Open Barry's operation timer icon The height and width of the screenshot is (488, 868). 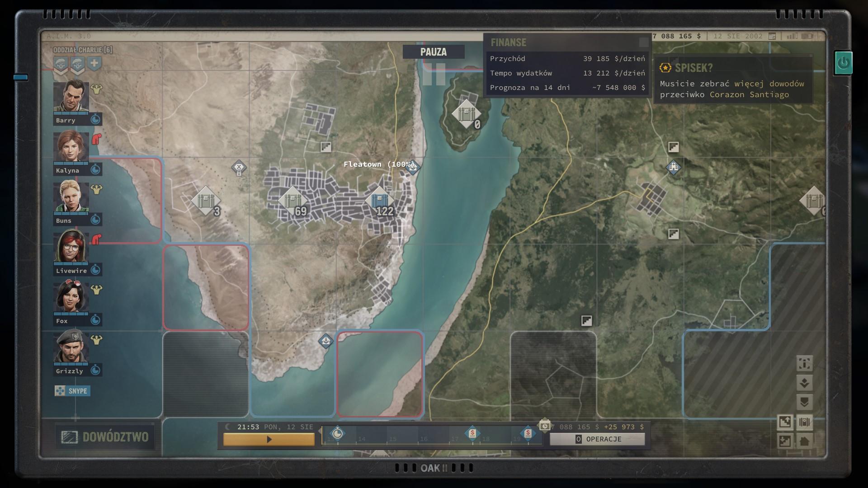tap(95, 120)
